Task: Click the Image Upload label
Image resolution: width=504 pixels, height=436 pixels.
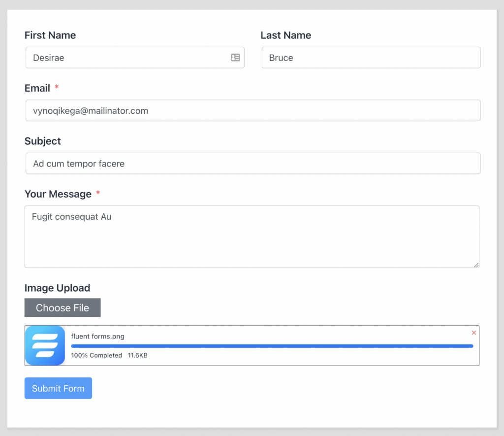Action: pos(57,288)
